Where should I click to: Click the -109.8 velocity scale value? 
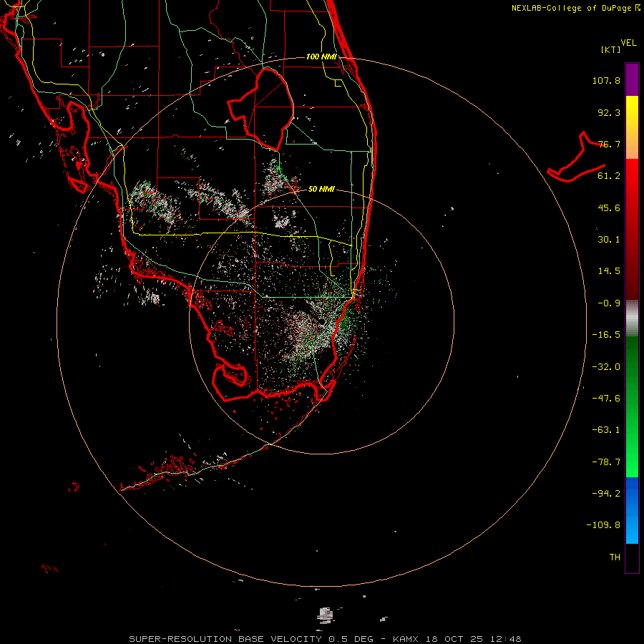pyautogui.click(x=603, y=525)
